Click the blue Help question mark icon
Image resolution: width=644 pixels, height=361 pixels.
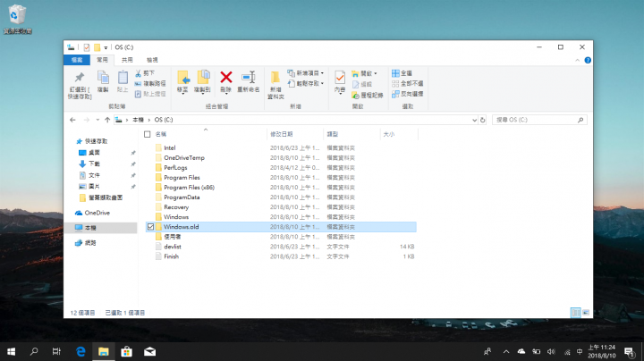[x=588, y=60]
